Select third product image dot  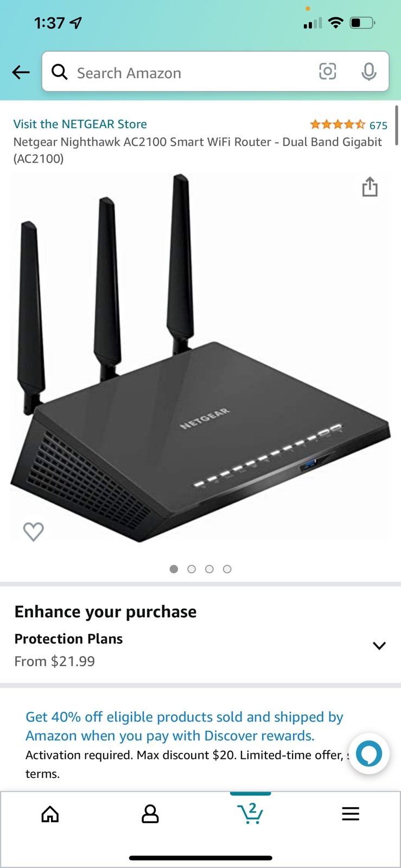209,569
